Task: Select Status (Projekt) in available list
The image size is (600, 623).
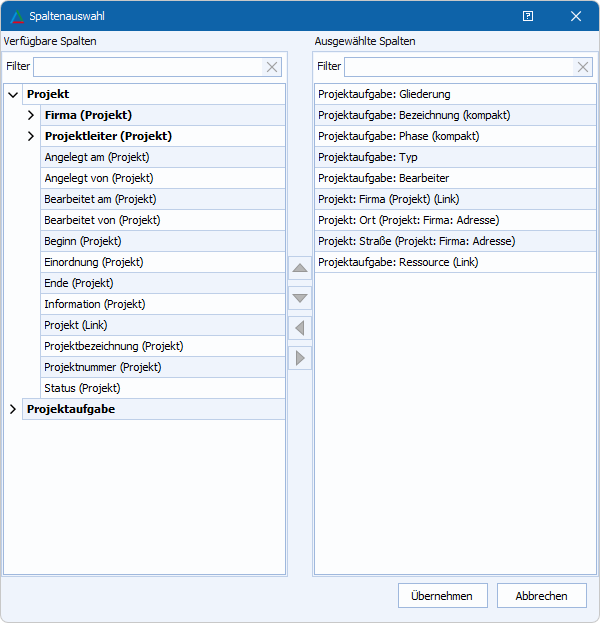Action: click(82, 388)
